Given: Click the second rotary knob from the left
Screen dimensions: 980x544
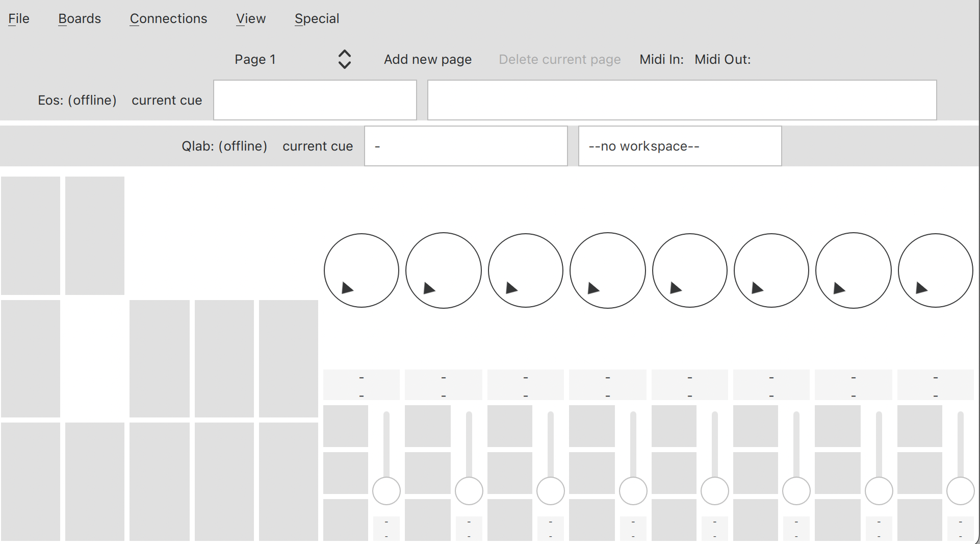Looking at the screenshot, I should pyautogui.click(x=443, y=270).
